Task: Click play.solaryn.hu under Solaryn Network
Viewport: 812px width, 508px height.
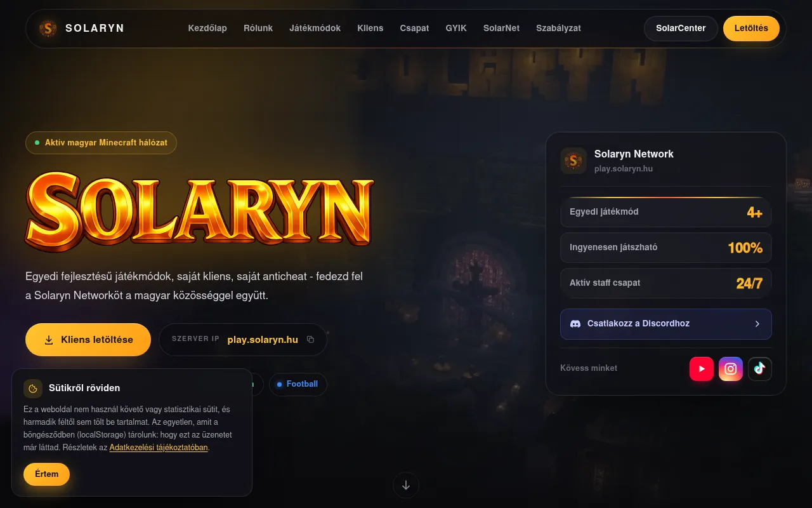Action: [624, 169]
